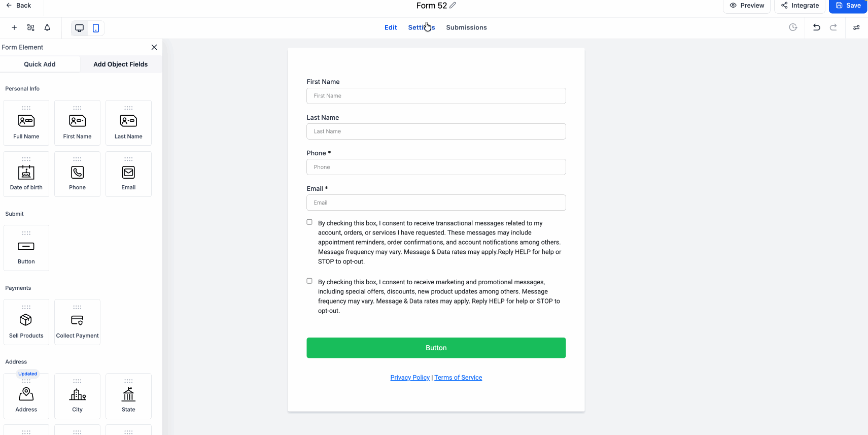
Task: Open the Privacy Policy link
Action: (410, 378)
